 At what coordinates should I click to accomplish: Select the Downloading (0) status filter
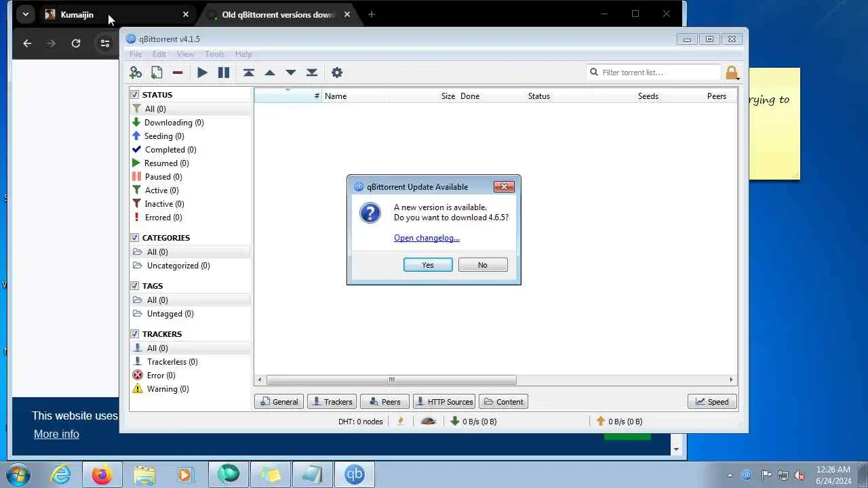[x=190, y=123]
